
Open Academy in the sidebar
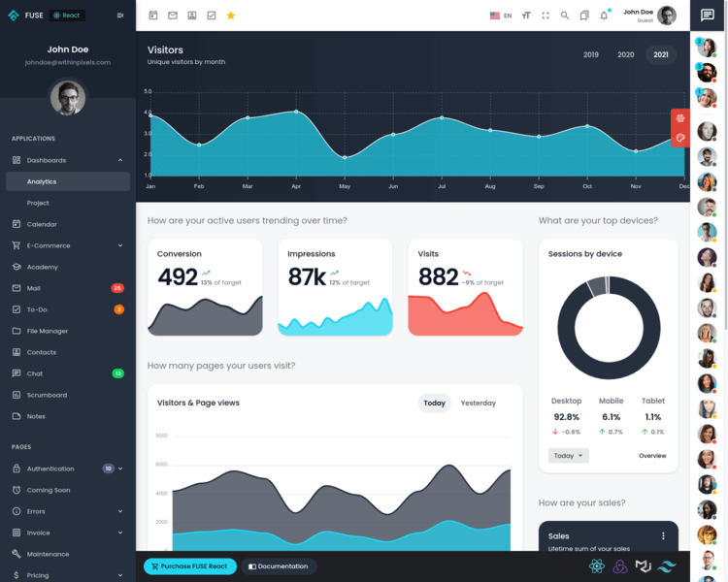pos(68,267)
